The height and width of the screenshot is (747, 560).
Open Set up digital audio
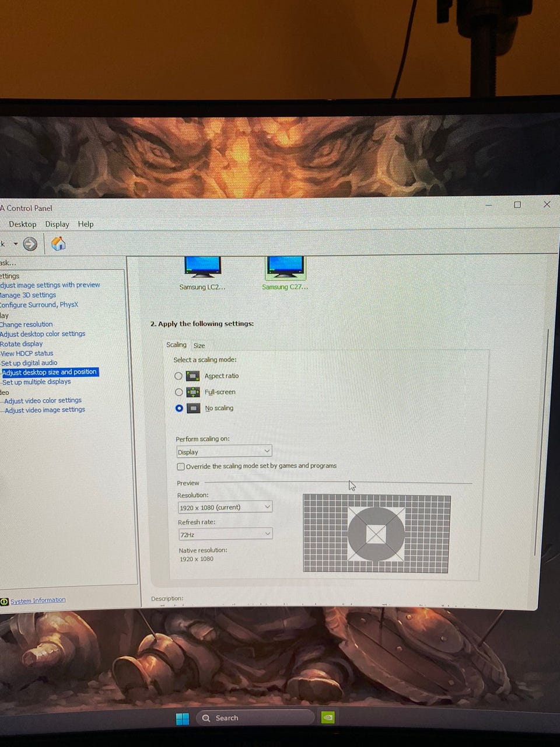point(29,362)
